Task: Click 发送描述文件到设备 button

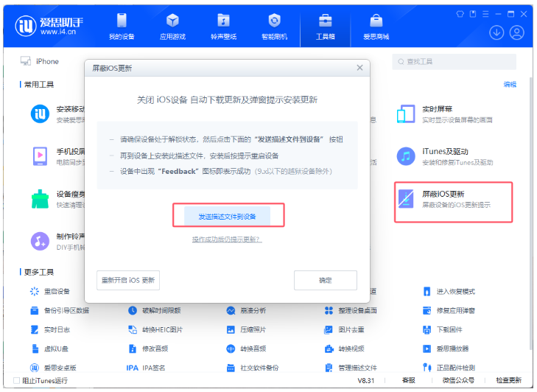Action: tap(227, 216)
